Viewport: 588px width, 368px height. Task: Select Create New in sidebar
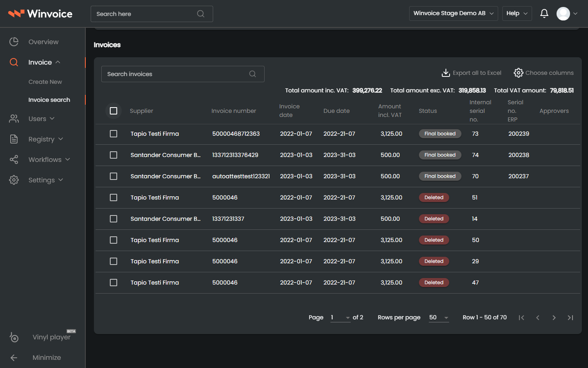[x=45, y=82]
